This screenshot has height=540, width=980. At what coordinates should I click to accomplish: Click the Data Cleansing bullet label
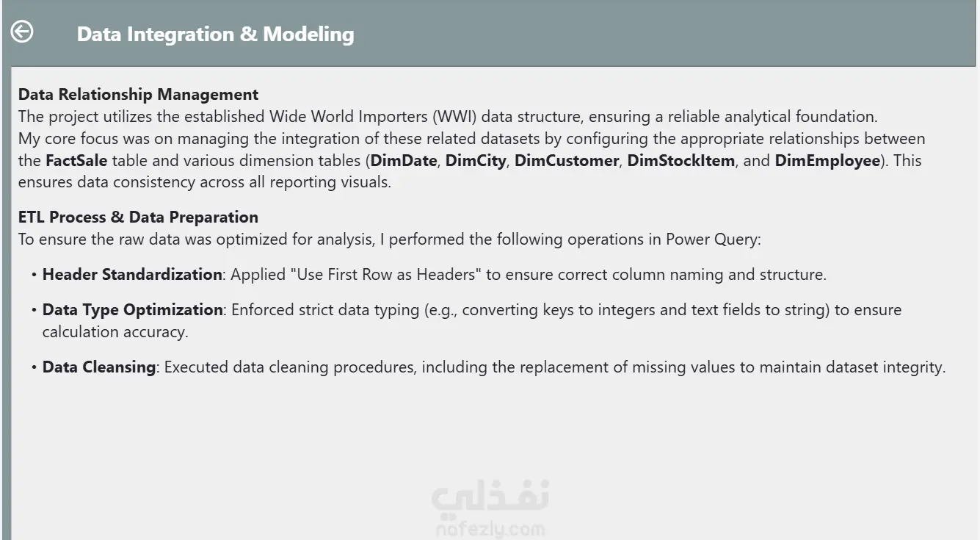coord(99,367)
